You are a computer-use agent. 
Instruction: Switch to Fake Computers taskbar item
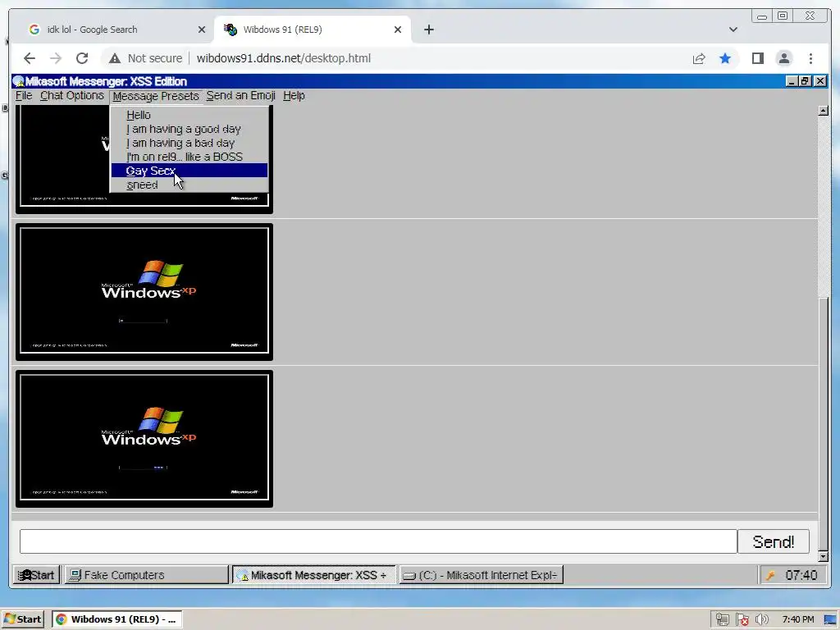146,575
